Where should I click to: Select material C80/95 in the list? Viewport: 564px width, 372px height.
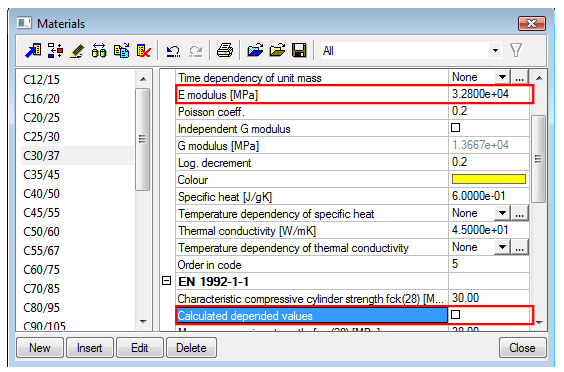[x=41, y=308]
